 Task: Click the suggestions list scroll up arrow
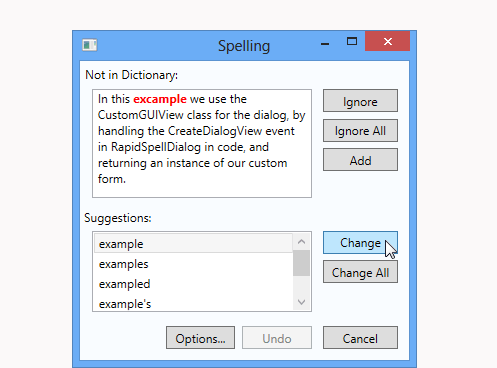point(302,242)
